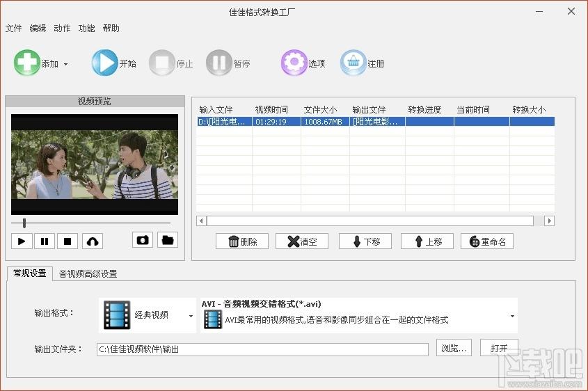
Task: Click the 经典视频 film strip icon
Action: (x=117, y=315)
